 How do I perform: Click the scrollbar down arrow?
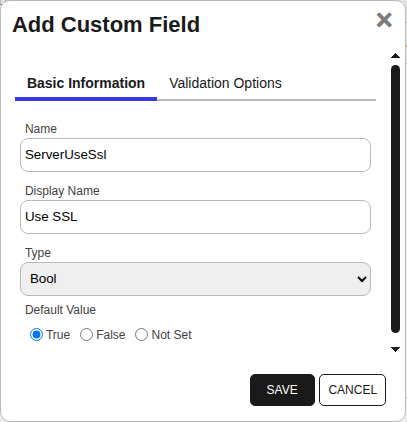tap(395, 349)
